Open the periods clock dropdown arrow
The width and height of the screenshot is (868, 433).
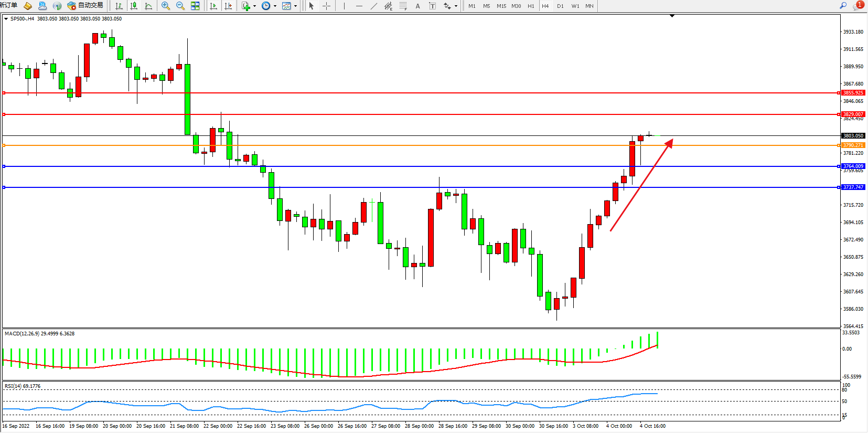click(275, 6)
